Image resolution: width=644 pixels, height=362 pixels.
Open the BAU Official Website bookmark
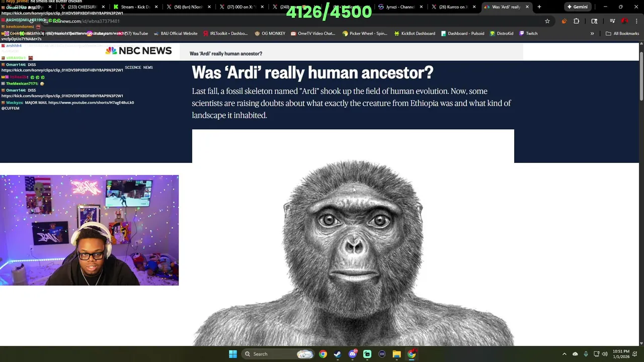tap(176, 34)
